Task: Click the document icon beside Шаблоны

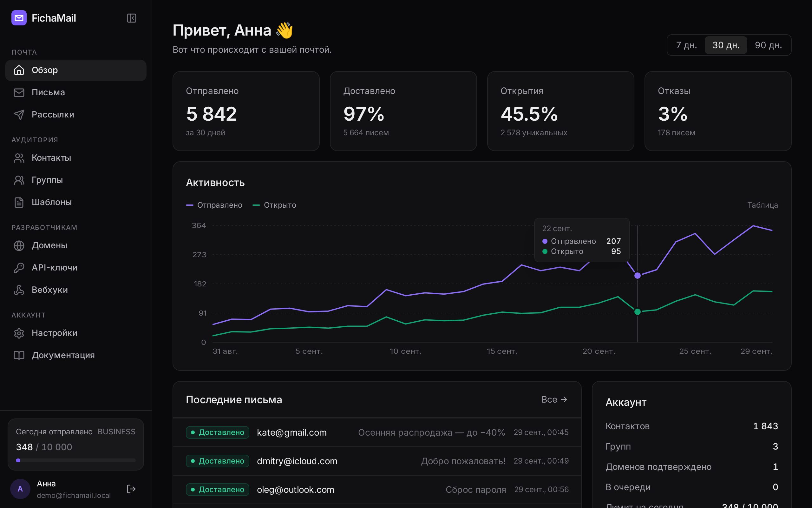Action: 19,202
